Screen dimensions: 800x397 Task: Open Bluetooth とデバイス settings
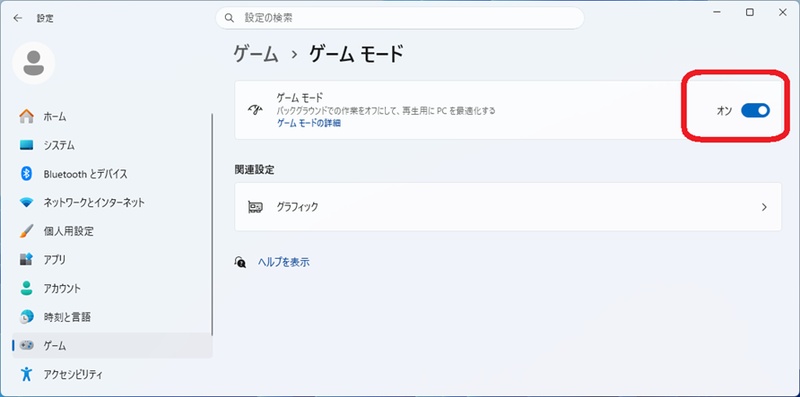[x=112, y=174]
